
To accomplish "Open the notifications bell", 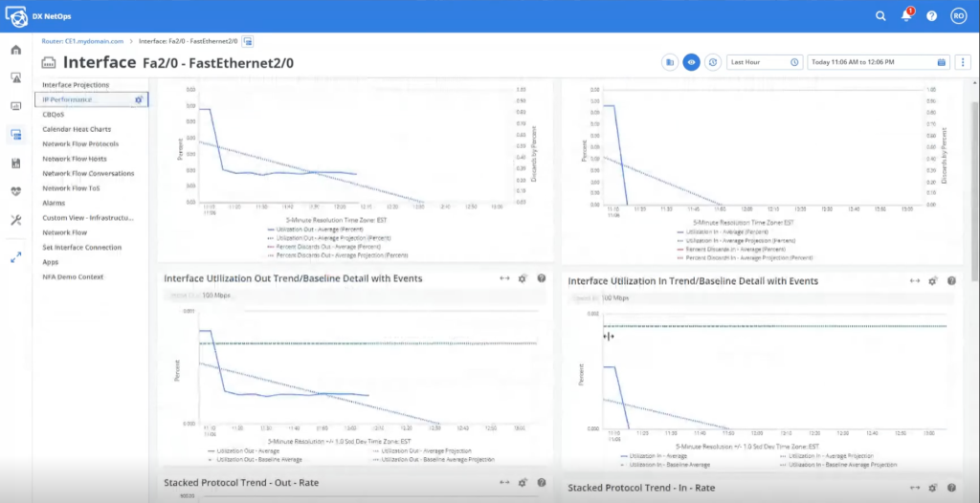I will (x=905, y=16).
